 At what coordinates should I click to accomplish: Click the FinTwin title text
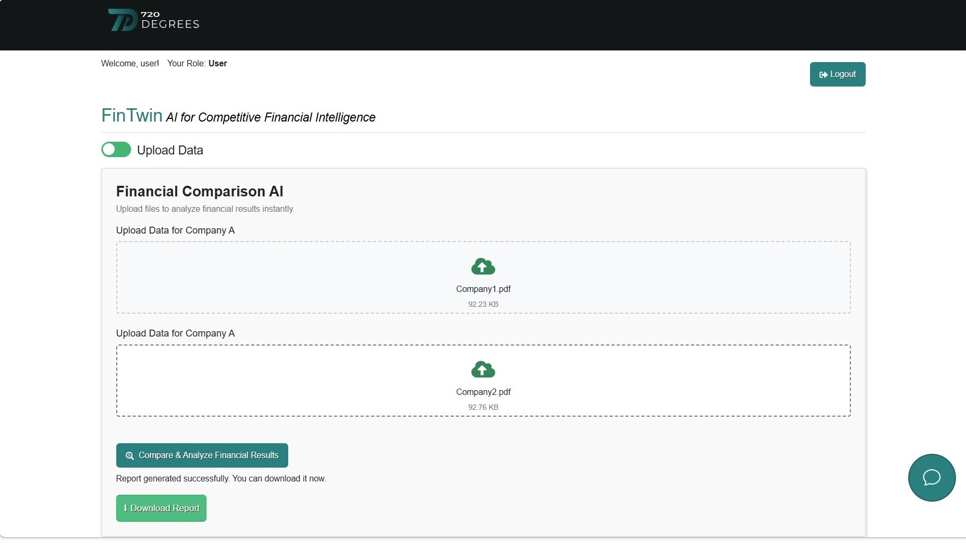point(132,115)
